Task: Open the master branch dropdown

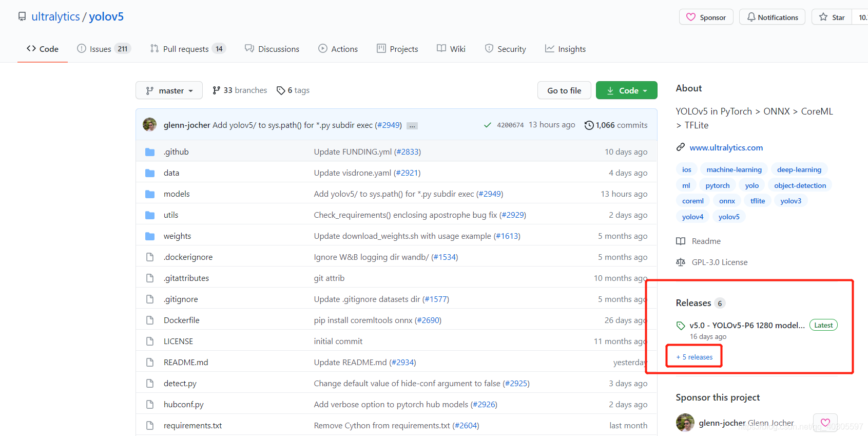Action: point(169,90)
